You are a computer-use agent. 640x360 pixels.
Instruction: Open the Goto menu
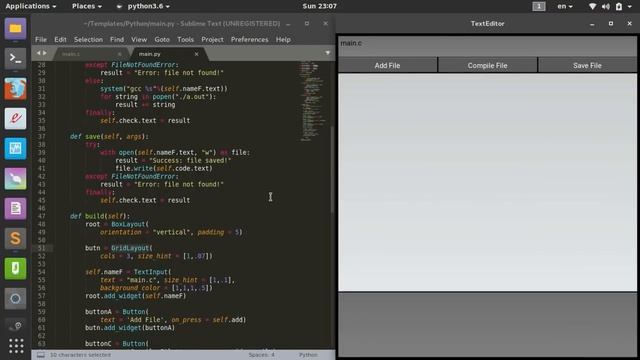(162, 40)
